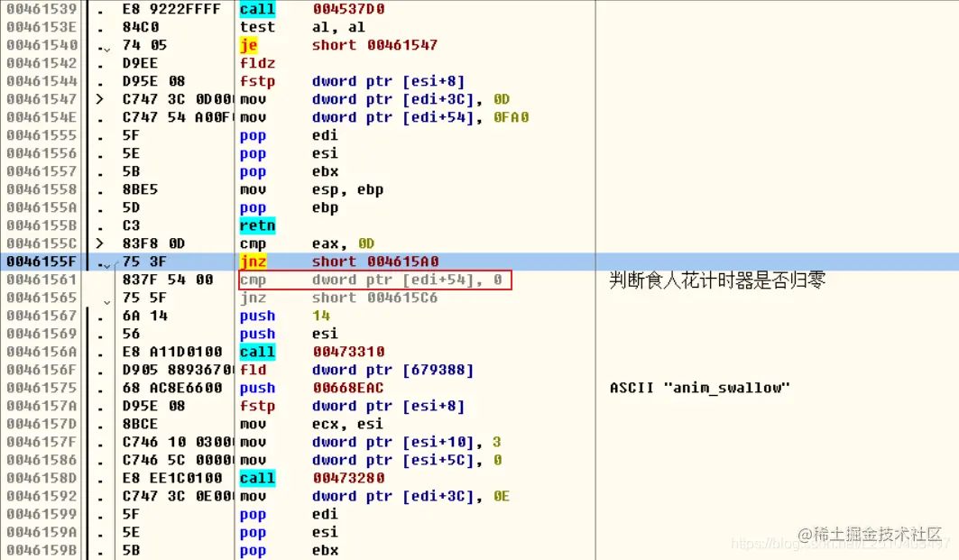The height and width of the screenshot is (560, 959).
Task: Select the test al, al instruction
Action: (x=302, y=27)
